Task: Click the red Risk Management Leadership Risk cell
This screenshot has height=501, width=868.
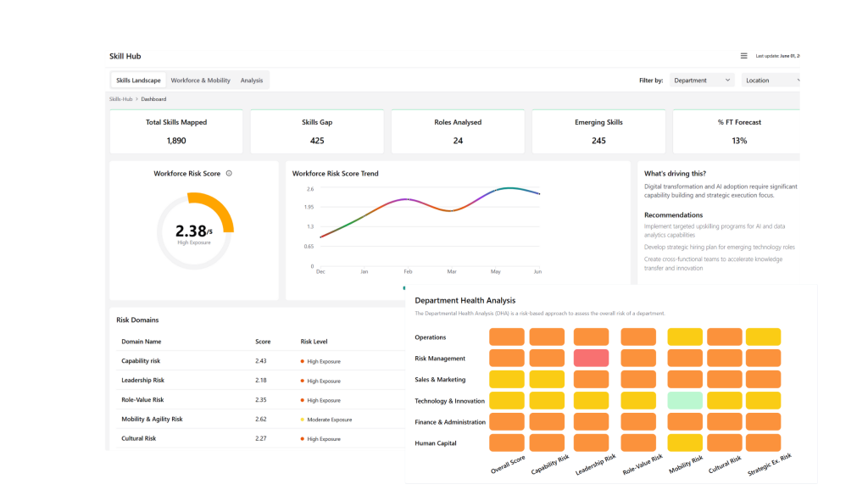Action: (591, 358)
